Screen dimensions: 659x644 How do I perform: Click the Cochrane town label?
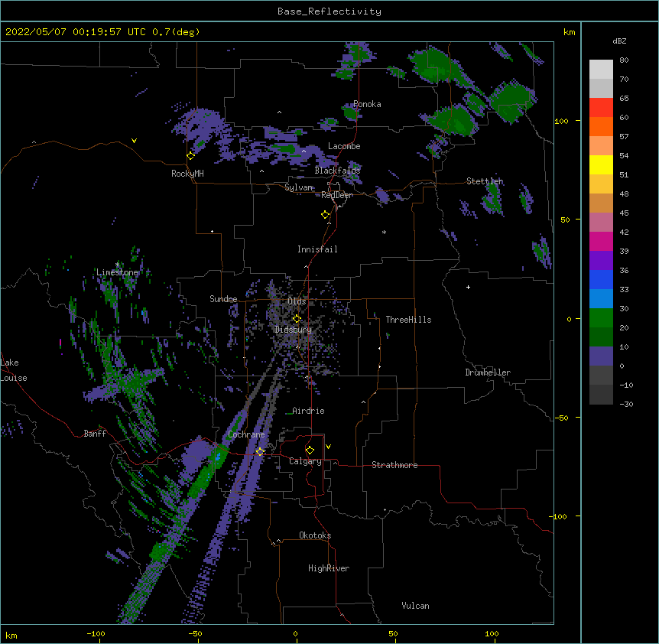pos(246,434)
